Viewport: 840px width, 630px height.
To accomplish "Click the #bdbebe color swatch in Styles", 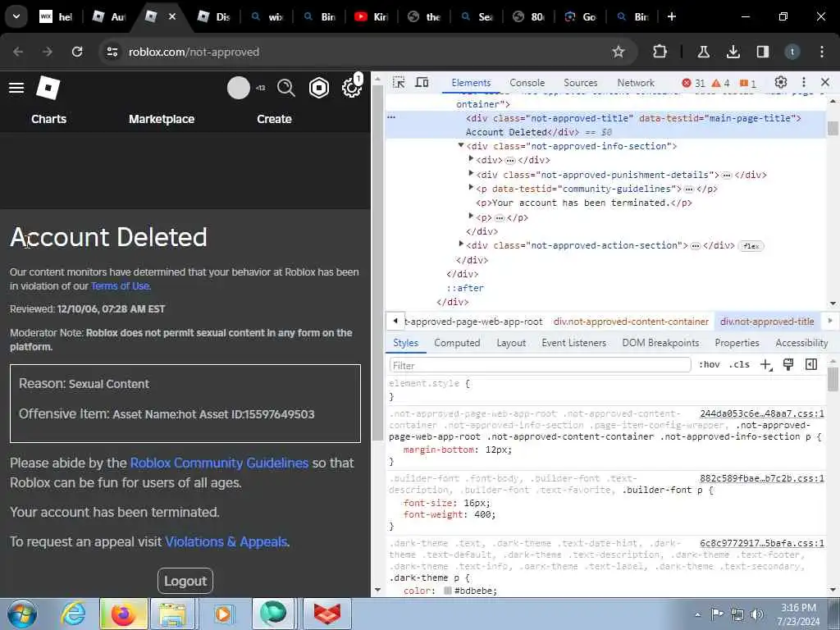I will [x=447, y=591].
